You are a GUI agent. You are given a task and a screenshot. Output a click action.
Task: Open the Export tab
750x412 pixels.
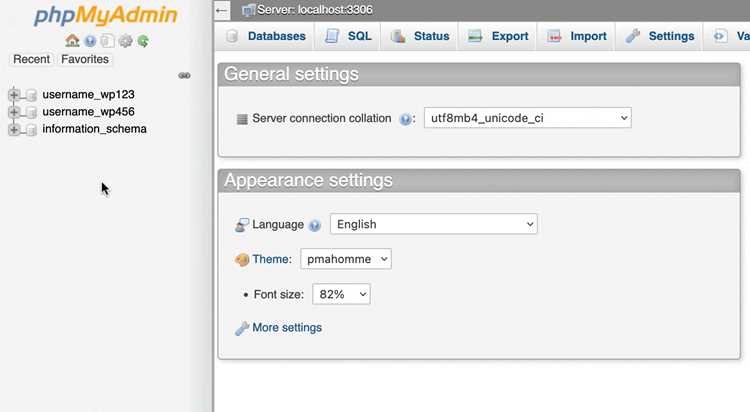click(x=498, y=36)
